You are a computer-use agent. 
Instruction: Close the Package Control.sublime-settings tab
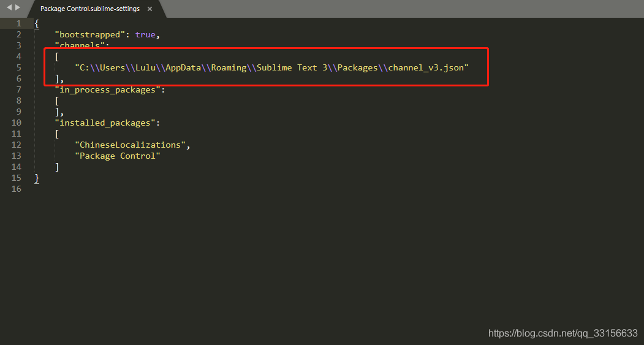coord(150,9)
